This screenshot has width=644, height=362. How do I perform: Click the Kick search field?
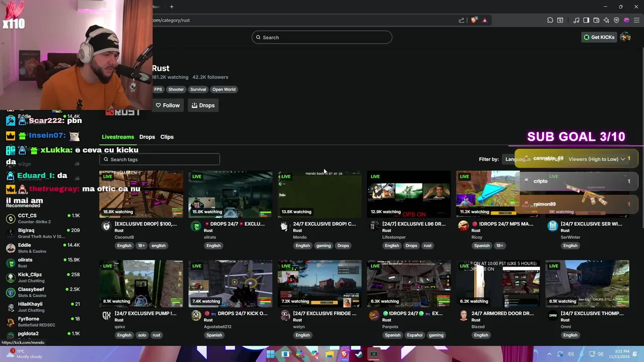(322, 37)
